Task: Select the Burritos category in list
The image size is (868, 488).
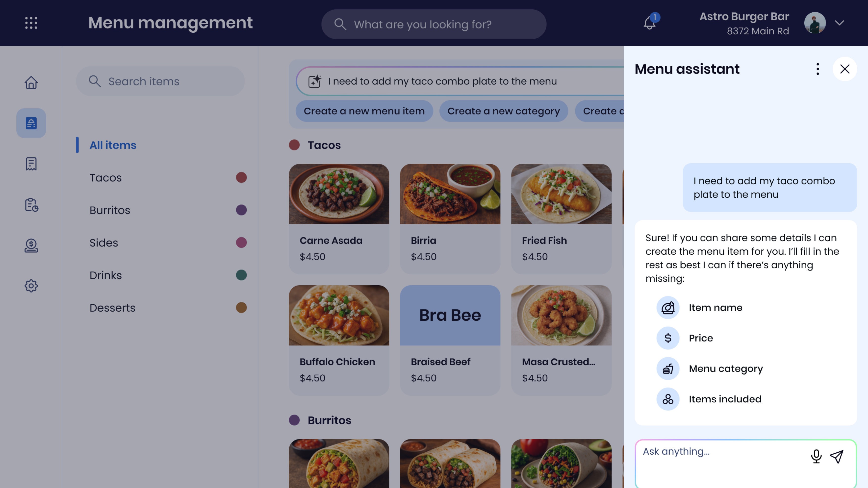Action: (110, 210)
